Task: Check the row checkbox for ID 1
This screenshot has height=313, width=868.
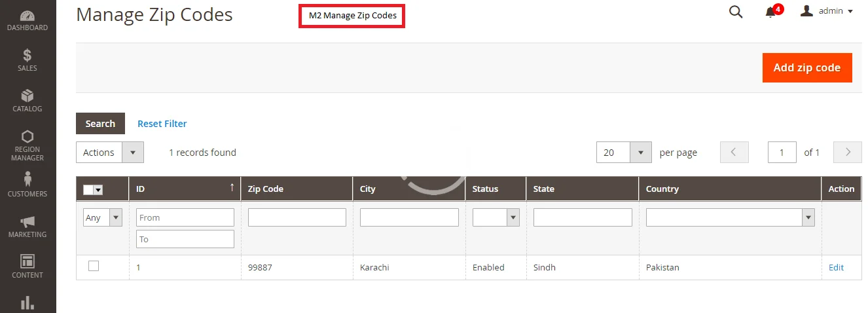Action: 94,266
